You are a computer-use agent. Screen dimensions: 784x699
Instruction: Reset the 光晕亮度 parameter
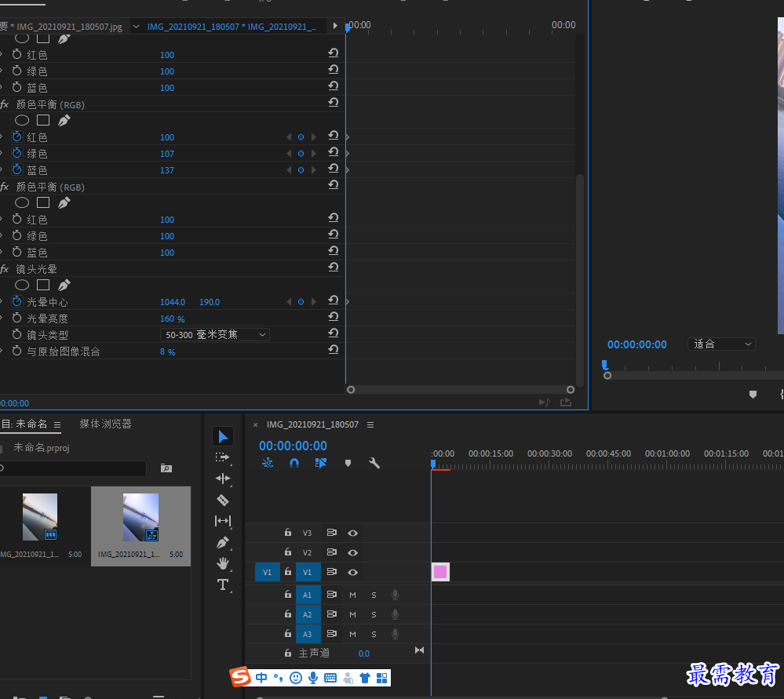pyautogui.click(x=334, y=316)
